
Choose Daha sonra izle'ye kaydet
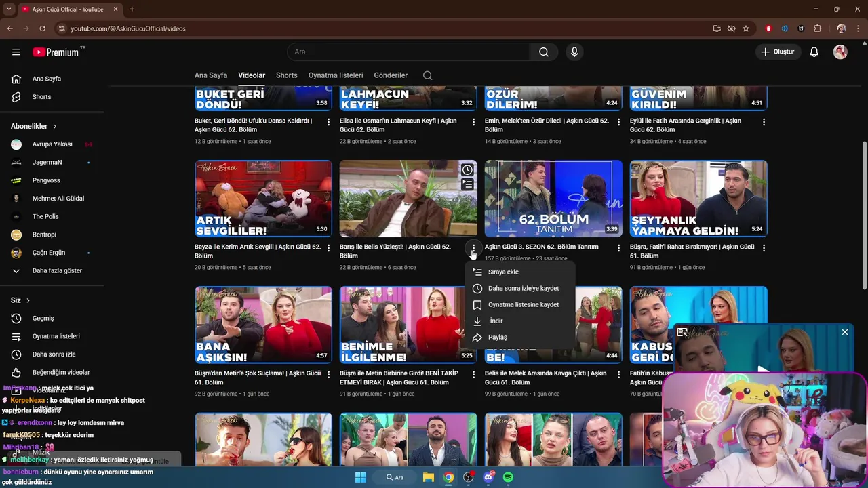519,288
